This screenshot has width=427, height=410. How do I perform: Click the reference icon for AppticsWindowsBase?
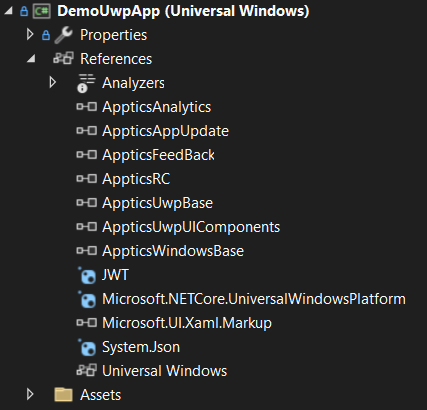pos(87,251)
